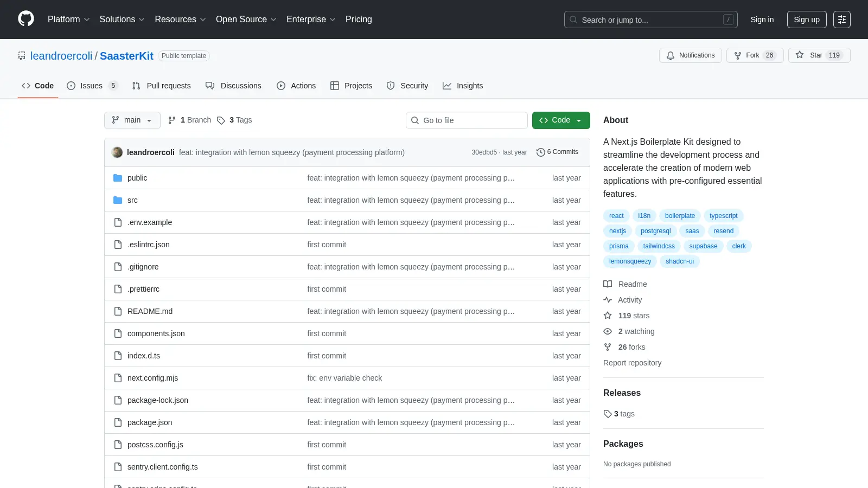The image size is (868, 488).
Task: Open the Pull requests tab
Action: (162, 86)
